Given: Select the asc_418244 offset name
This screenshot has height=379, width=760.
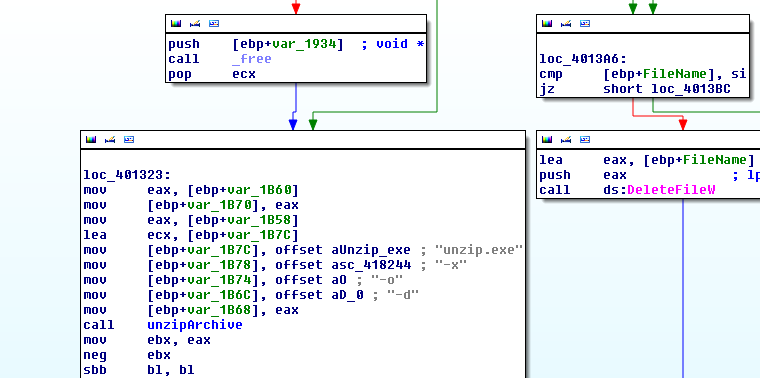Looking at the screenshot, I should 370,265.
